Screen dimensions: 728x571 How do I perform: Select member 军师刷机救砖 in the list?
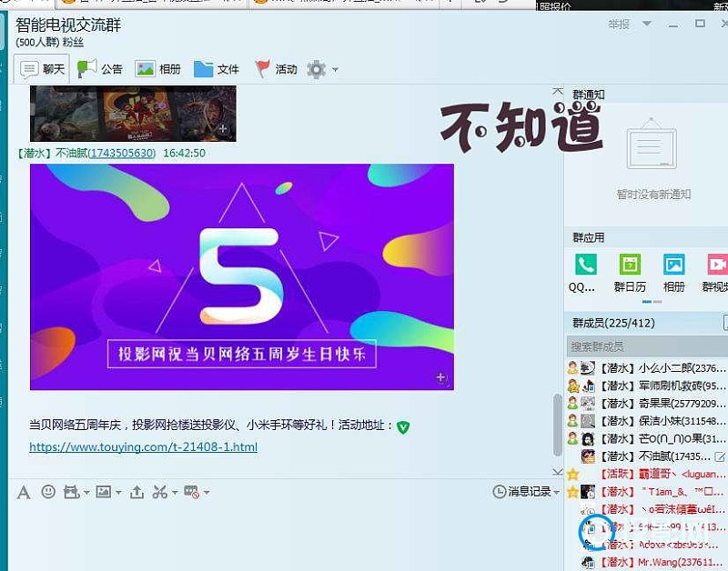(647, 386)
